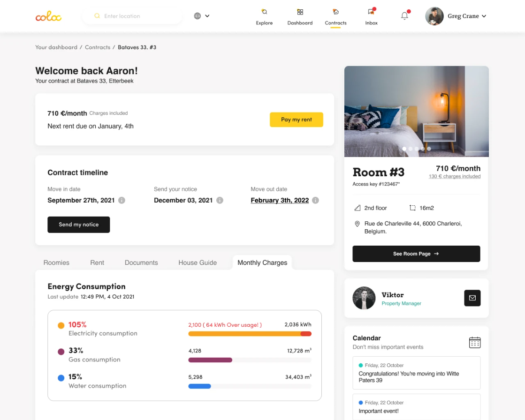This screenshot has height=420, width=525.
Task: Click the blue water legend dot
Action: point(61,378)
